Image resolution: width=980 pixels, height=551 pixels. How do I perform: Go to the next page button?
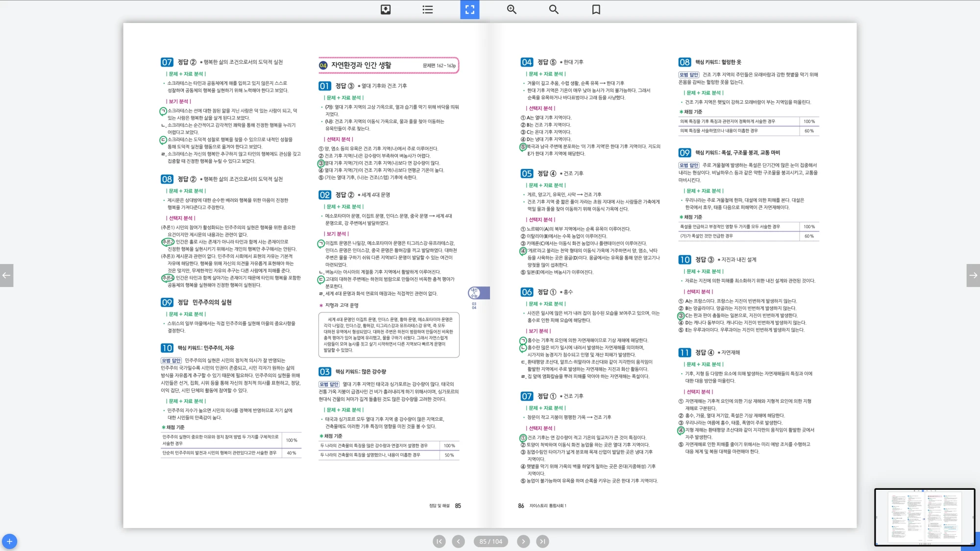coord(523,541)
